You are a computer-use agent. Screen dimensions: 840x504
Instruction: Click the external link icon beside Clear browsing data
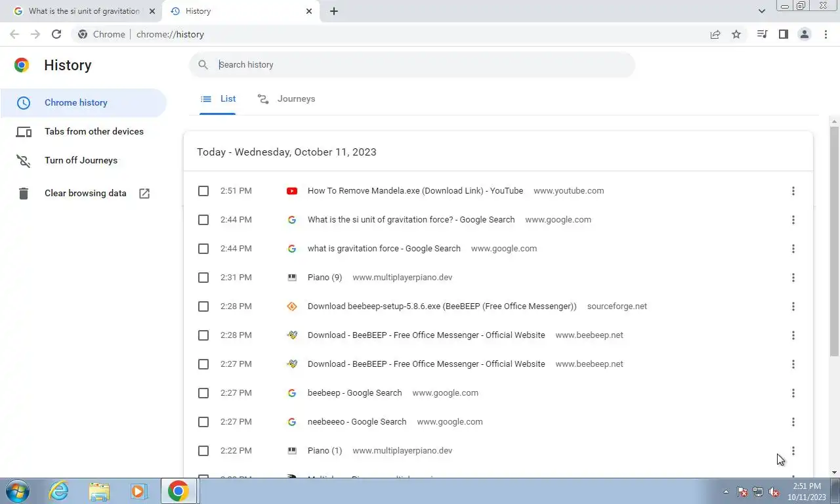tap(144, 193)
